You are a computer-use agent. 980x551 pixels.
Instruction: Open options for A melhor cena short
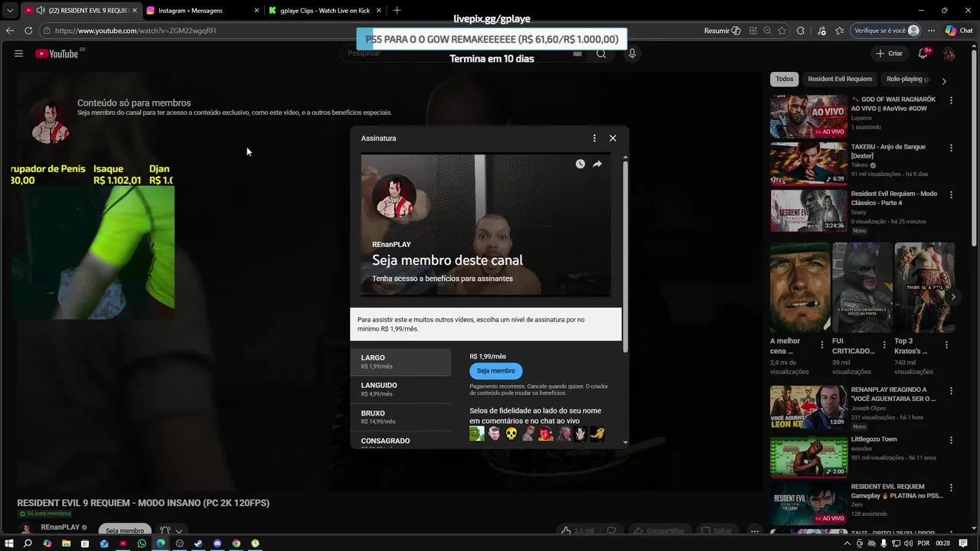pos(822,345)
